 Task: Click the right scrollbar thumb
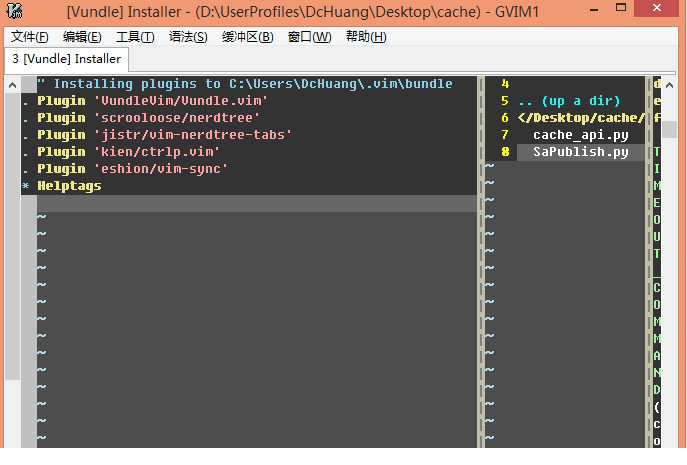coord(669,129)
